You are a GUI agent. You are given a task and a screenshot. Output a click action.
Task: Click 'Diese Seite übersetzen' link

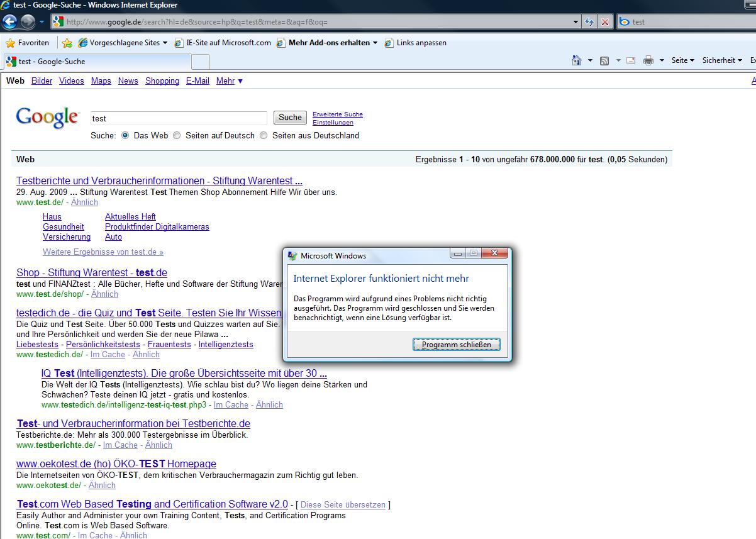click(x=343, y=505)
